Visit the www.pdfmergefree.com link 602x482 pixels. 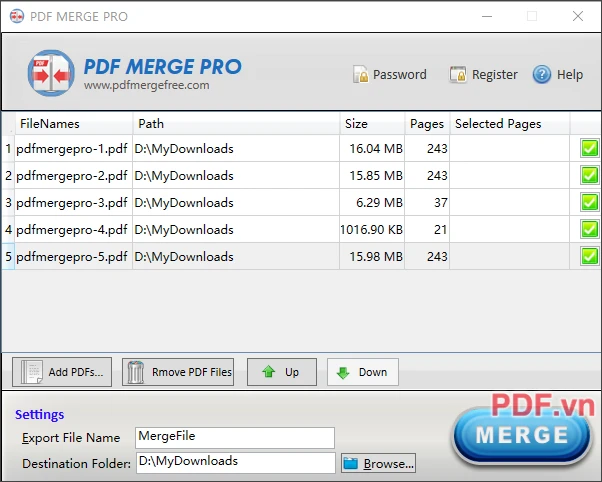pyautogui.click(x=147, y=85)
